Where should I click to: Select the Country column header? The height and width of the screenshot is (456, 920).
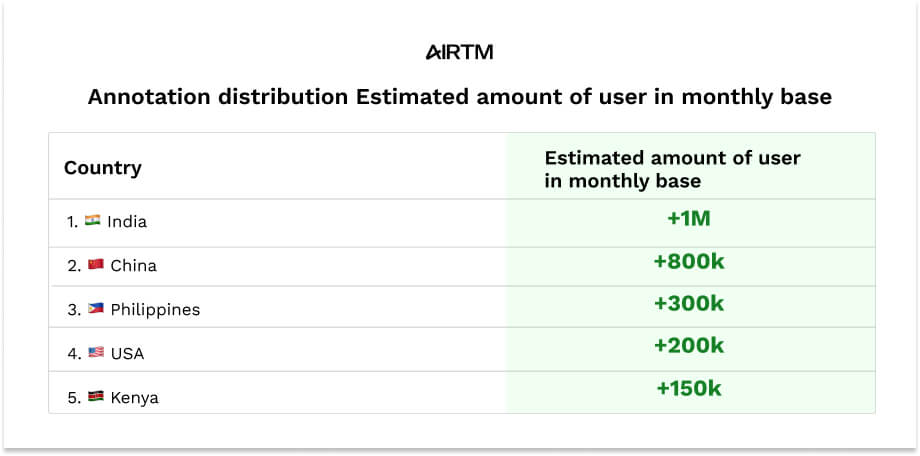pos(103,167)
